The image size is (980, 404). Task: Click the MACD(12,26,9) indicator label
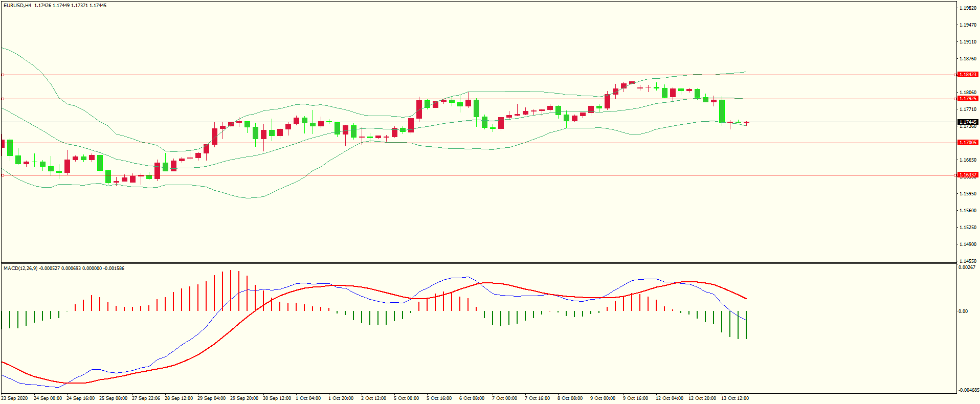[x=20, y=268]
